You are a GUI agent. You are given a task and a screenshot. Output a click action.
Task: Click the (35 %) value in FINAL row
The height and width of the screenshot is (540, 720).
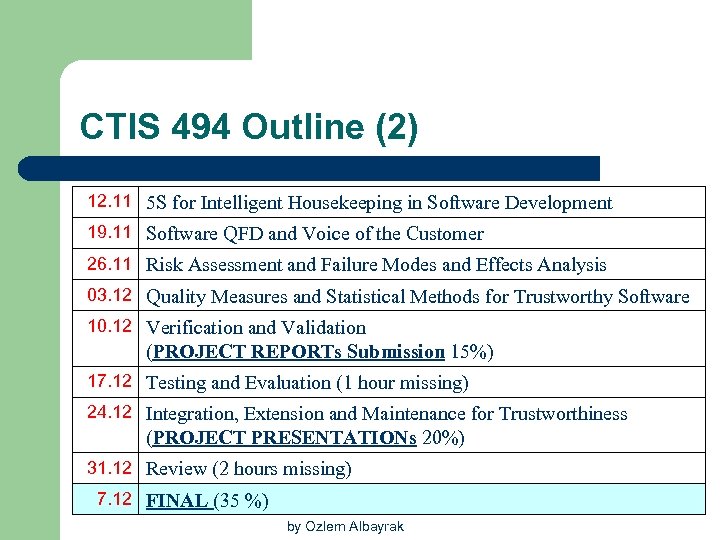point(241,501)
